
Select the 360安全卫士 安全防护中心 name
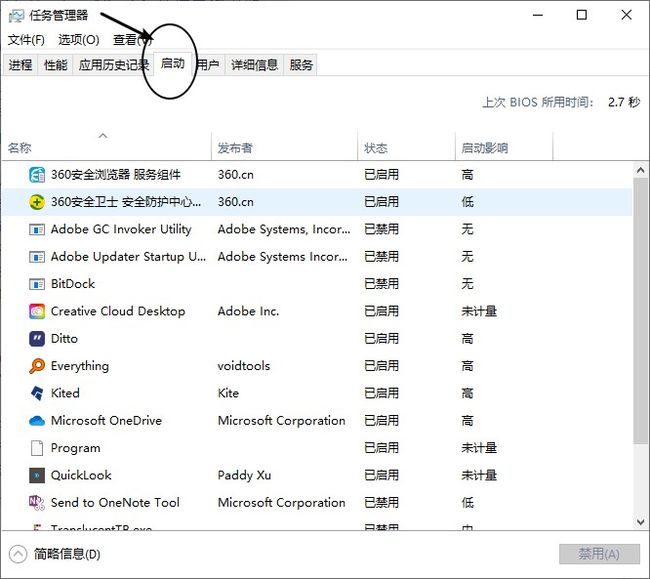point(126,202)
